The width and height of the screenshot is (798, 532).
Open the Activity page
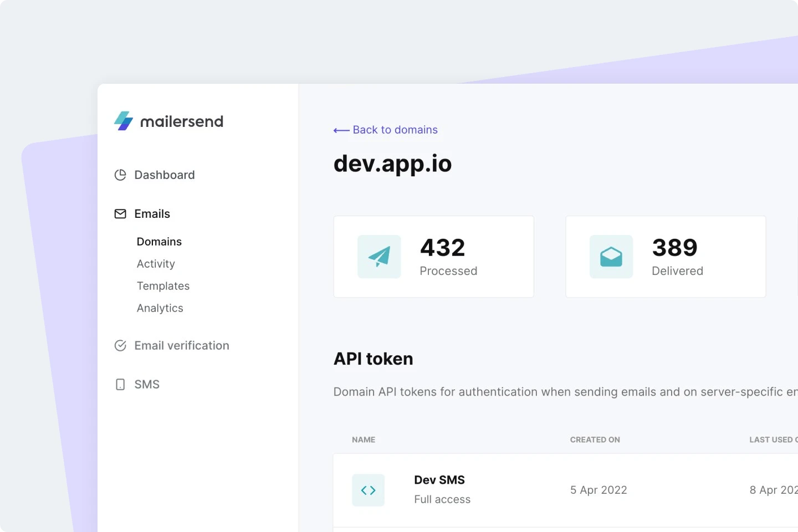(156, 264)
